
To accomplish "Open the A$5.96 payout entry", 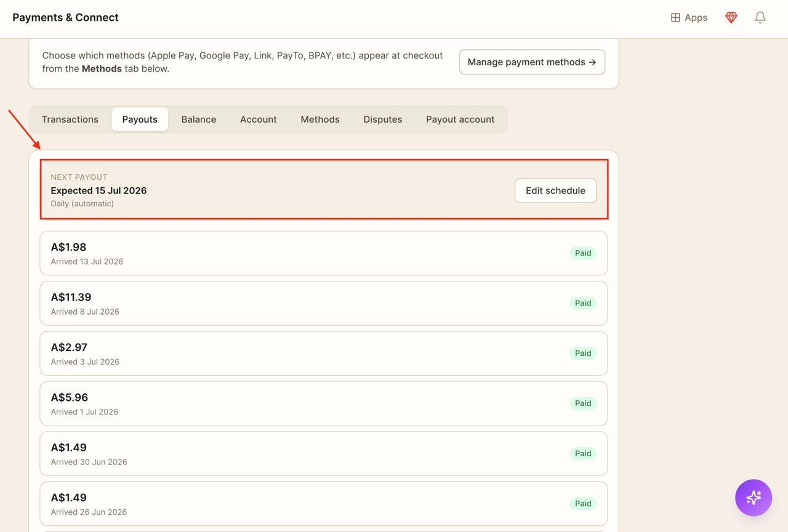I will 324,403.
